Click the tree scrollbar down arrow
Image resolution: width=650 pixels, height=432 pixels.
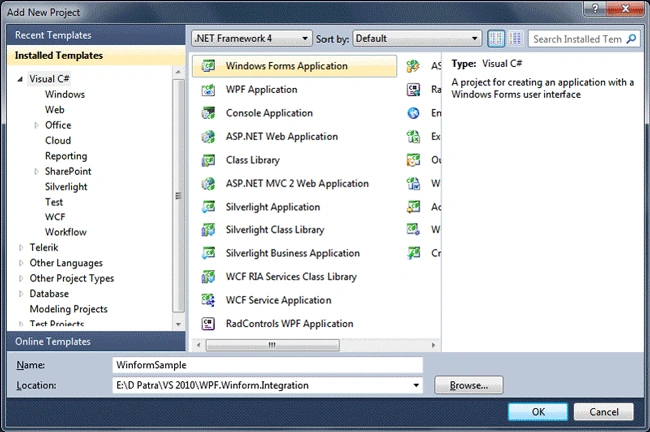(178, 324)
